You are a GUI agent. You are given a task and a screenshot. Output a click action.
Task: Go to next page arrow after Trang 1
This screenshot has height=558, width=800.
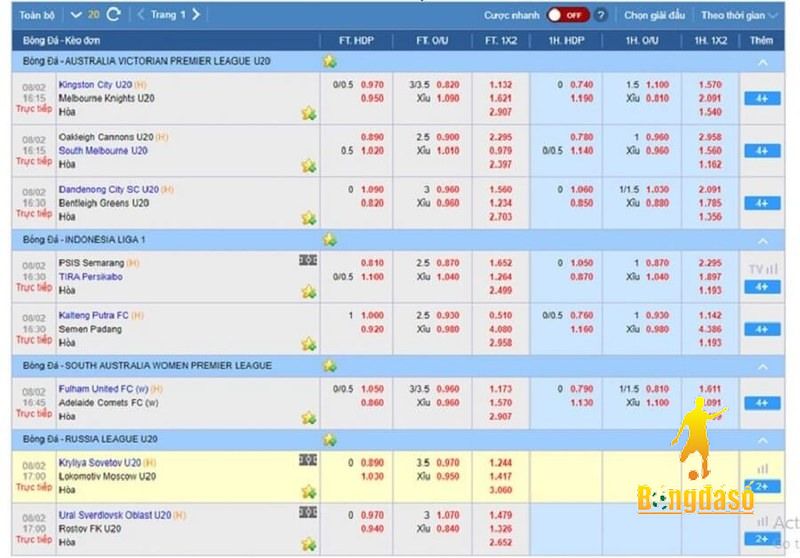(x=195, y=15)
